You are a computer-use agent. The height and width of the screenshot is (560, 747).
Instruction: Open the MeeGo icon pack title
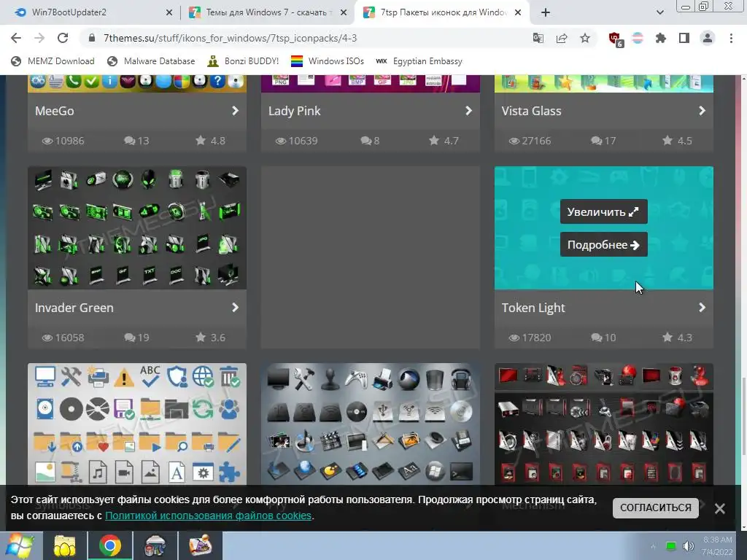(x=54, y=111)
